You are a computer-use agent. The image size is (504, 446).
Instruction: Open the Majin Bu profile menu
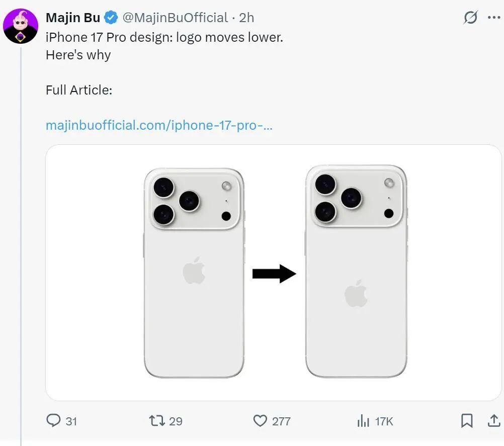coord(72,18)
